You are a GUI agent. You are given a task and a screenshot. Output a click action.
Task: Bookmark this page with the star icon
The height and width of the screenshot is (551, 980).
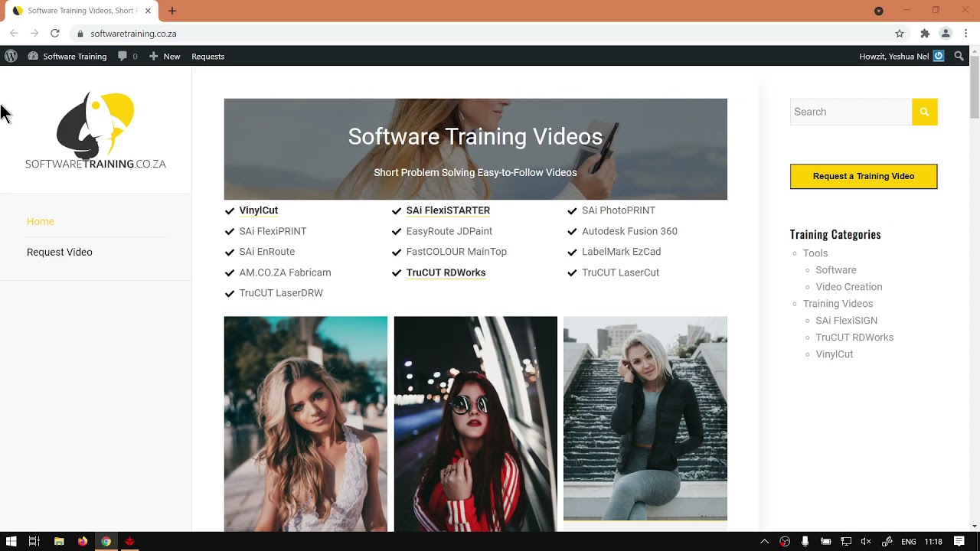tap(900, 34)
